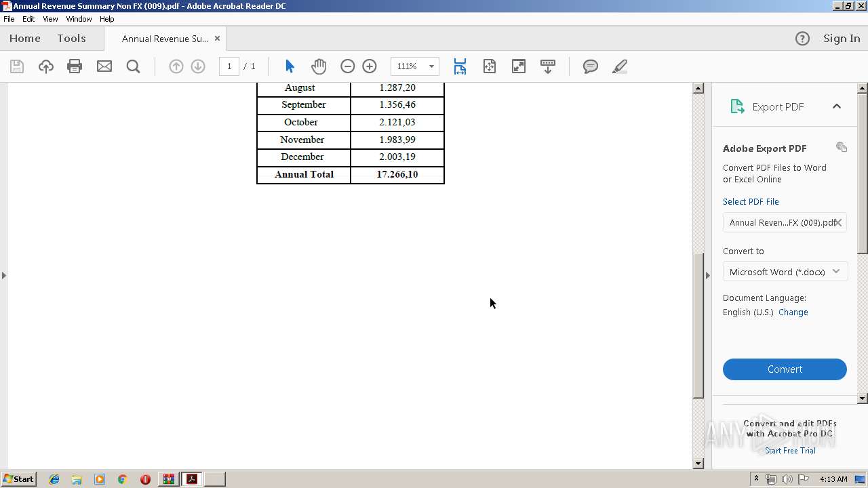Open the View menu
Screen dimensions: 868x488
click(51, 19)
